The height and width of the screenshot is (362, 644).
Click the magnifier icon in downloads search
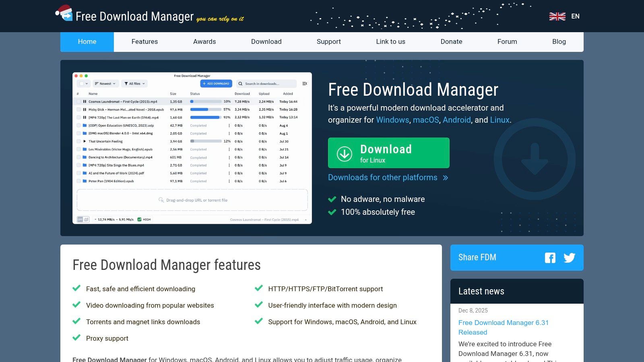click(240, 84)
